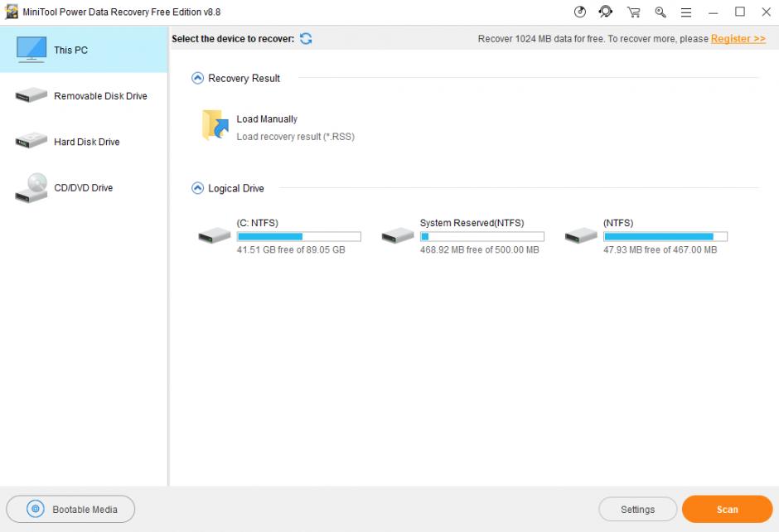The image size is (779, 532).
Task: Open the headset support icon
Action: 606,12
